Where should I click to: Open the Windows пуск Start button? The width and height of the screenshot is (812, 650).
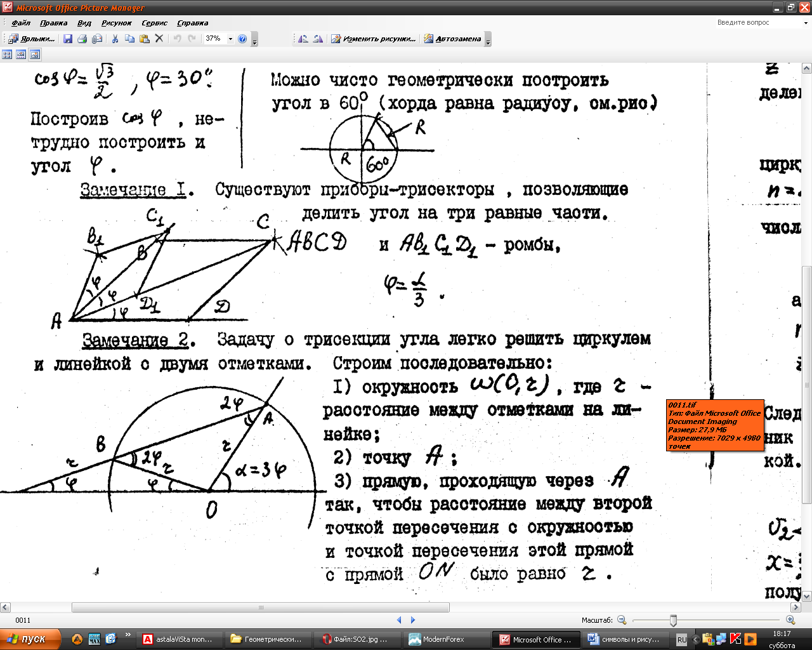pos(30,639)
